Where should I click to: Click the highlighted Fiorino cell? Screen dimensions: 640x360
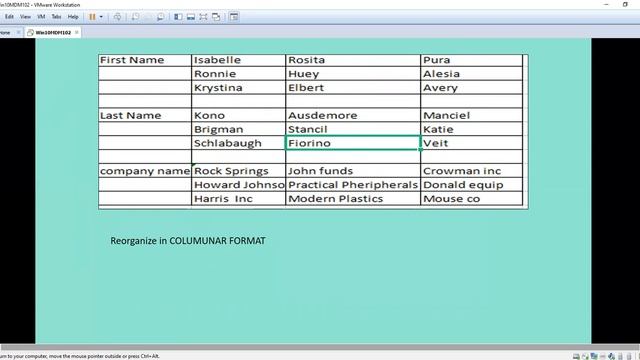pos(353,143)
